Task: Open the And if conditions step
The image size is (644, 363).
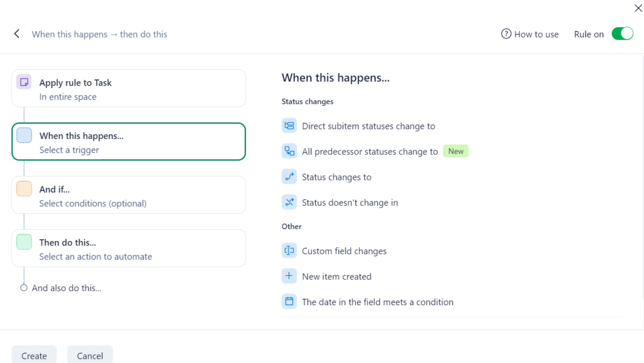Action: tap(128, 194)
